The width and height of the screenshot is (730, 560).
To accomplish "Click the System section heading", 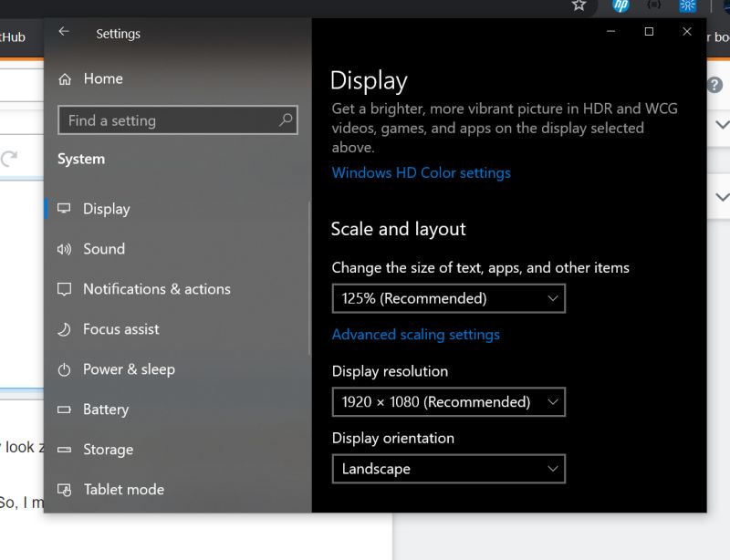I will pyautogui.click(x=81, y=160).
